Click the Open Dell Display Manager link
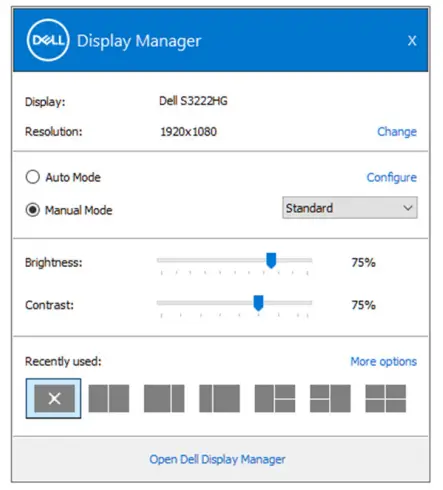Viewport: 443px width, 490px height. click(x=217, y=459)
